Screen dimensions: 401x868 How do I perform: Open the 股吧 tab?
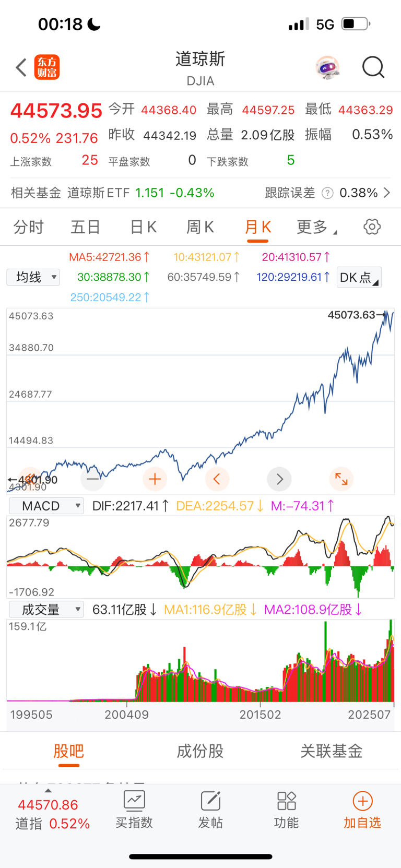point(69,751)
